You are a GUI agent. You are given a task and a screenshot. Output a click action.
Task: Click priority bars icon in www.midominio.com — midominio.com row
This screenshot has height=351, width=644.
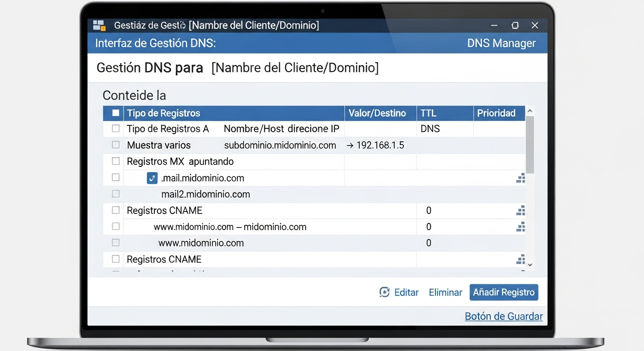521,227
